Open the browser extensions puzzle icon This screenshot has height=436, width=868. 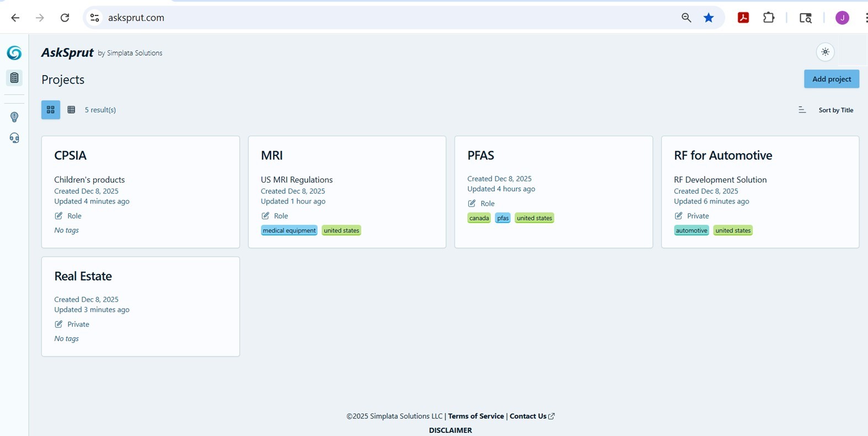tap(769, 18)
